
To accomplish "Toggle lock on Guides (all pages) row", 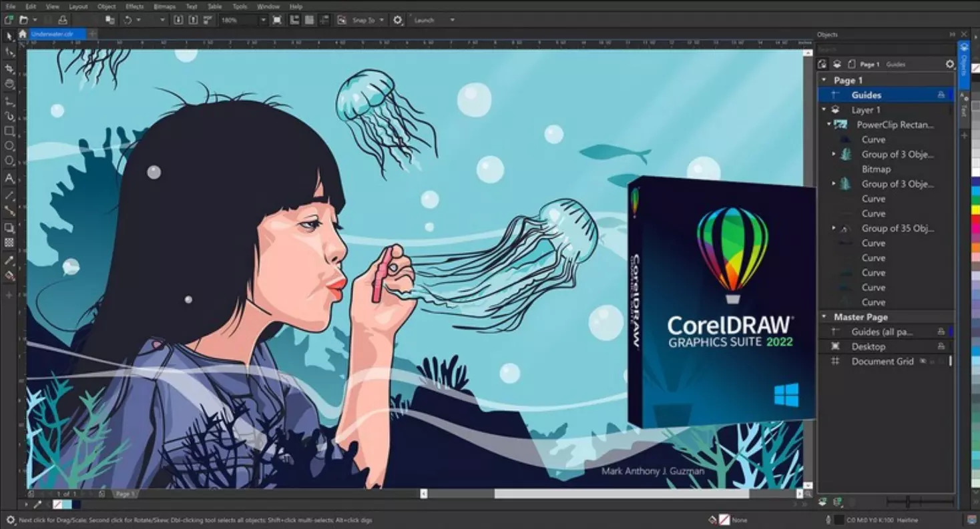I will coord(941,332).
